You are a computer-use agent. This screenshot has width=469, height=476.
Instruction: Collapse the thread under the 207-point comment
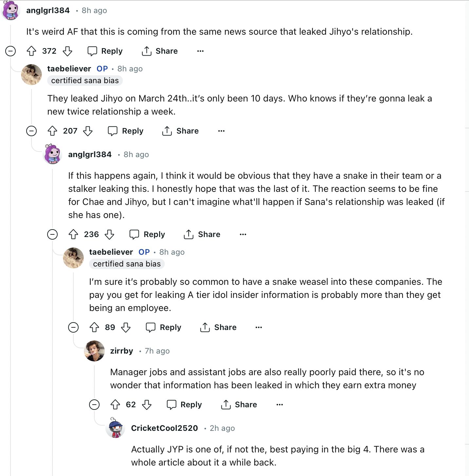pyautogui.click(x=31, y=131)
